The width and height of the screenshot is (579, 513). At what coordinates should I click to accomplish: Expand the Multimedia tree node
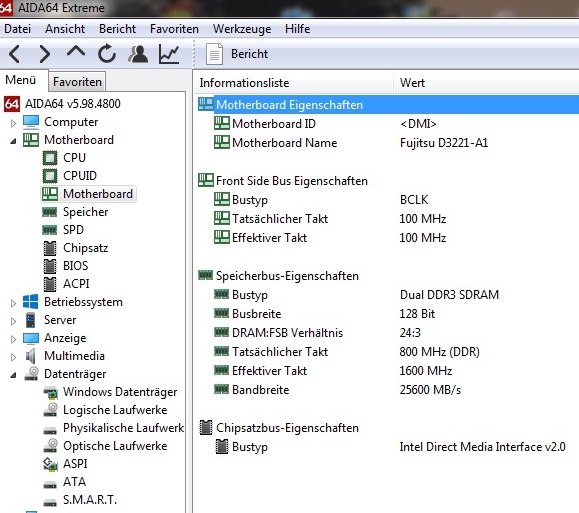pyautogui.click(x=13, y=357)
